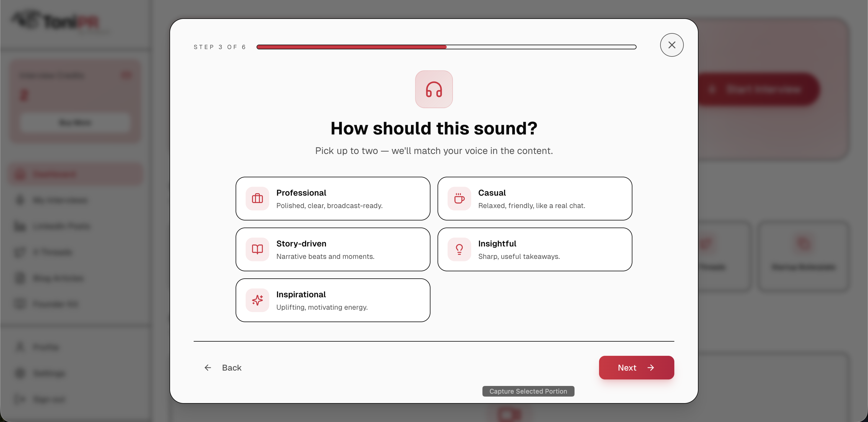Click the coffee cup icon on Casual
The width and height of the screenshot is (868, 422).
[x=459, y=198]
